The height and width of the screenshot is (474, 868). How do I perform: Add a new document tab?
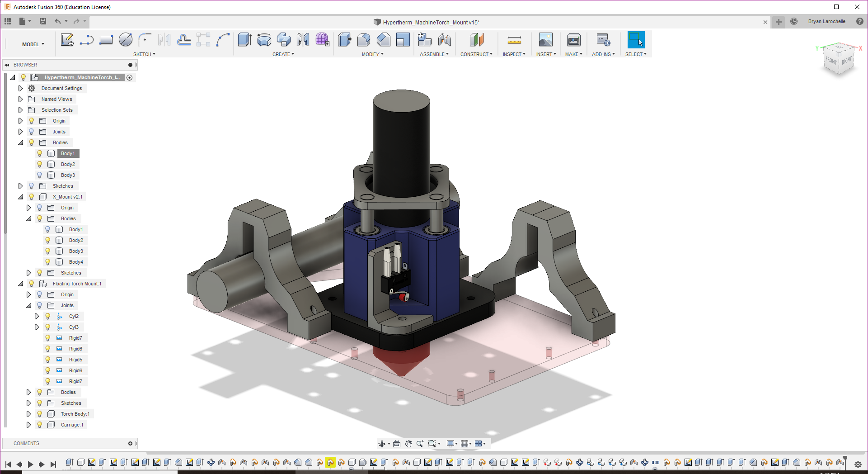tap(779, 22)
